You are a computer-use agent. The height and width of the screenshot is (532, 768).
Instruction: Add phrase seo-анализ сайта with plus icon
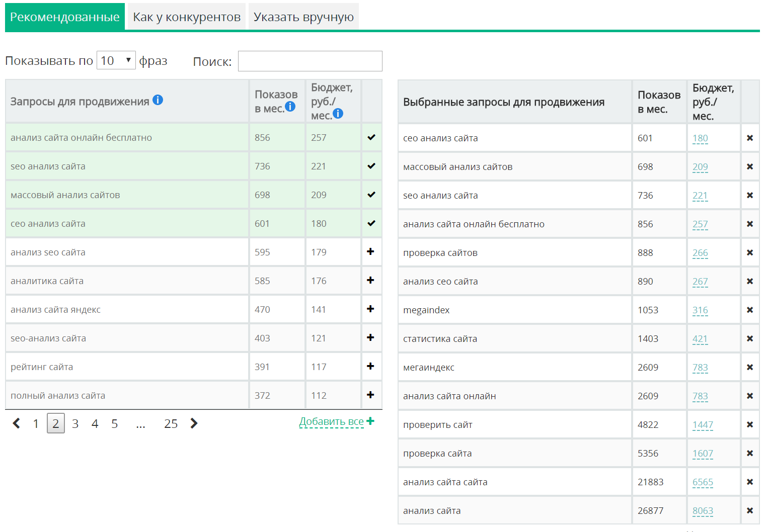tap(370, 337)
